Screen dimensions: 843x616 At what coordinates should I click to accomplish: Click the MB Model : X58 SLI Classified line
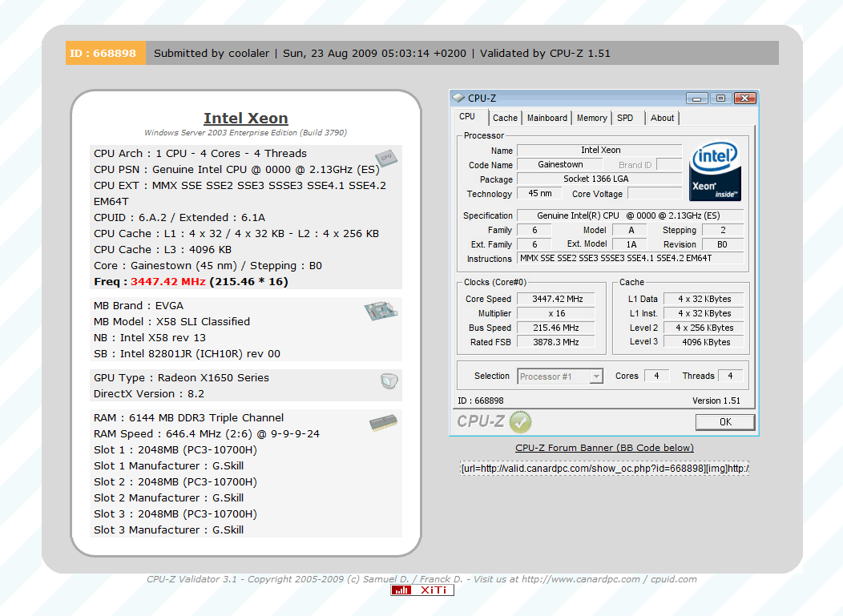point(172,321)
